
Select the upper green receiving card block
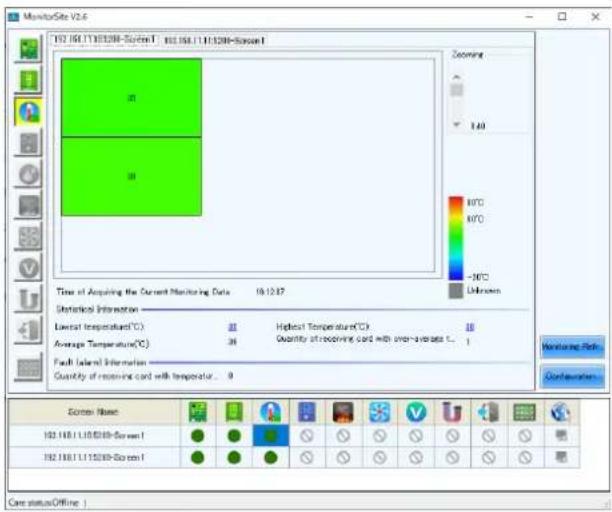click(x=132, y=98)
